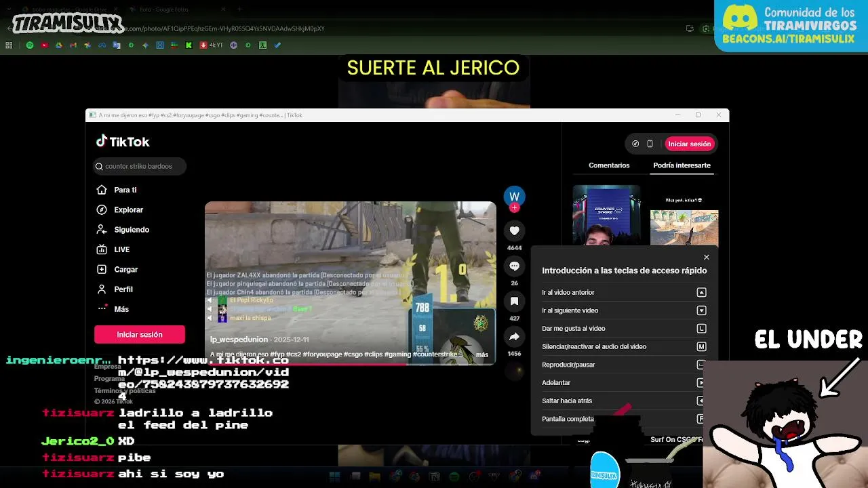
Task: Click the coin icon in TikTok header
Action: pos(635,144)
